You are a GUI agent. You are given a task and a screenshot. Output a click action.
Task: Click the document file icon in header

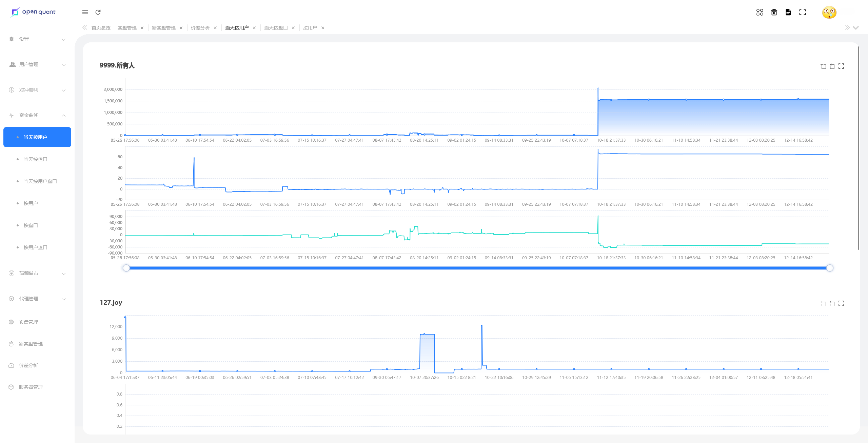[788, 12]
